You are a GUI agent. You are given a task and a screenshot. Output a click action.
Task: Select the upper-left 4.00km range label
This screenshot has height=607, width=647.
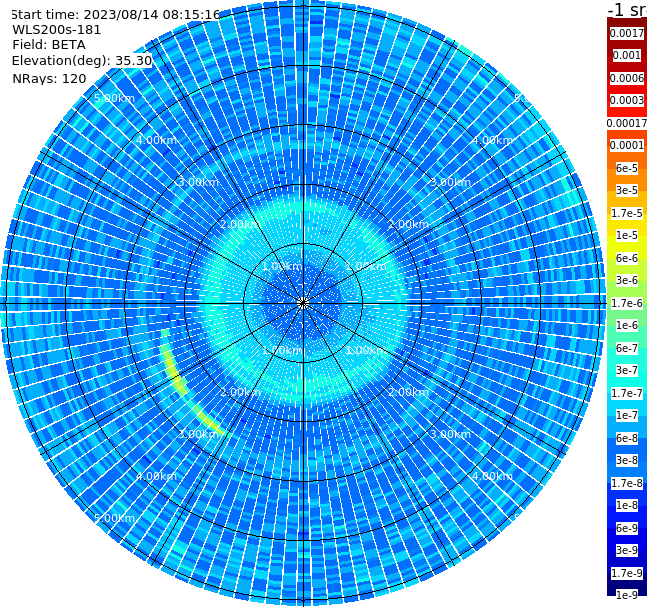pyautogui.click(x=156, y=140)
